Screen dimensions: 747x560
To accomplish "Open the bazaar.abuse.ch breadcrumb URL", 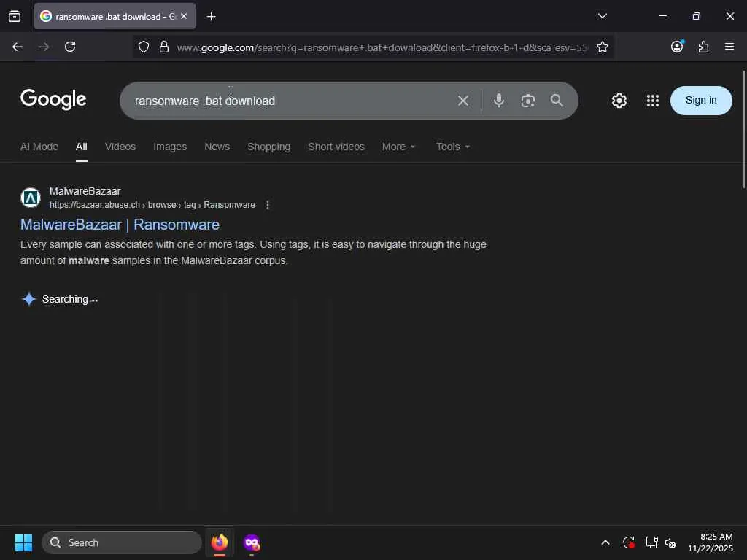I will 152,205.
